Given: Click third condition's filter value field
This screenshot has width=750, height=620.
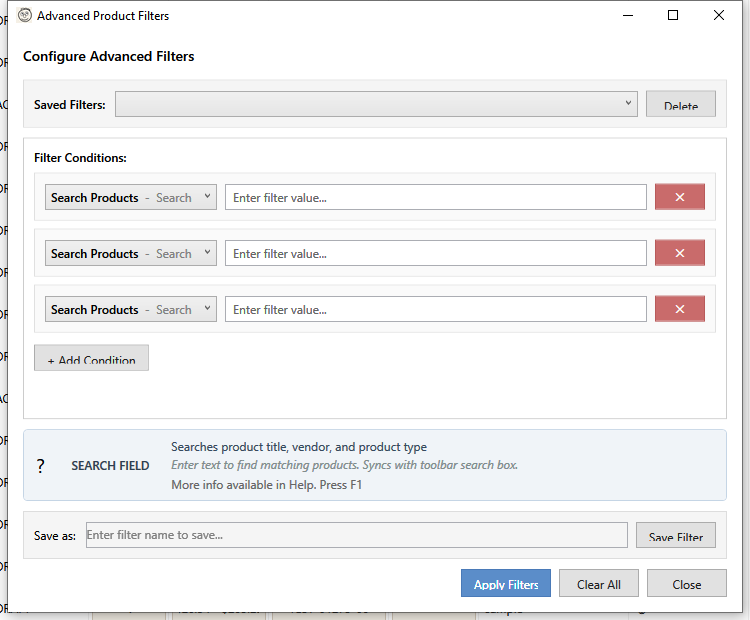Looking at the screenshot, I should point(436,309).
